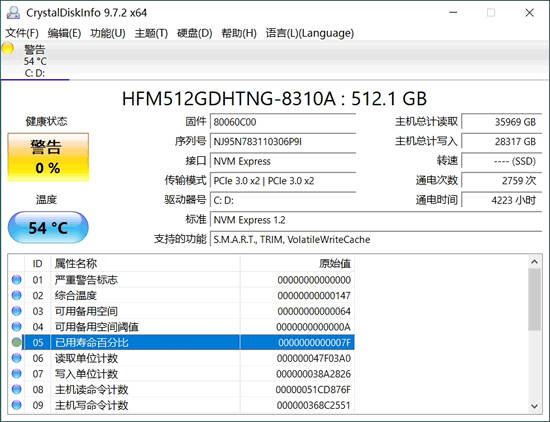The width and height of the screenshot is (550, 422).
Task: Click raw value 0000000000147
Action: [314, 295]
